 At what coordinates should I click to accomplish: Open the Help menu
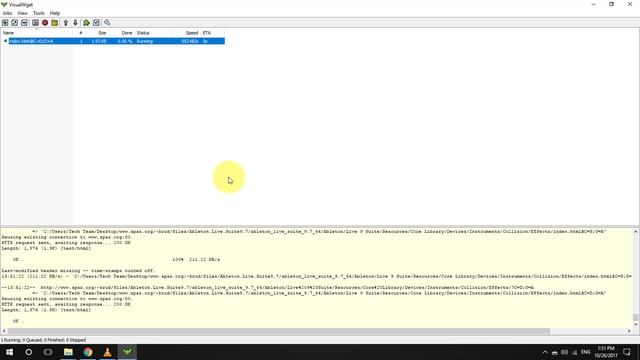55,13
